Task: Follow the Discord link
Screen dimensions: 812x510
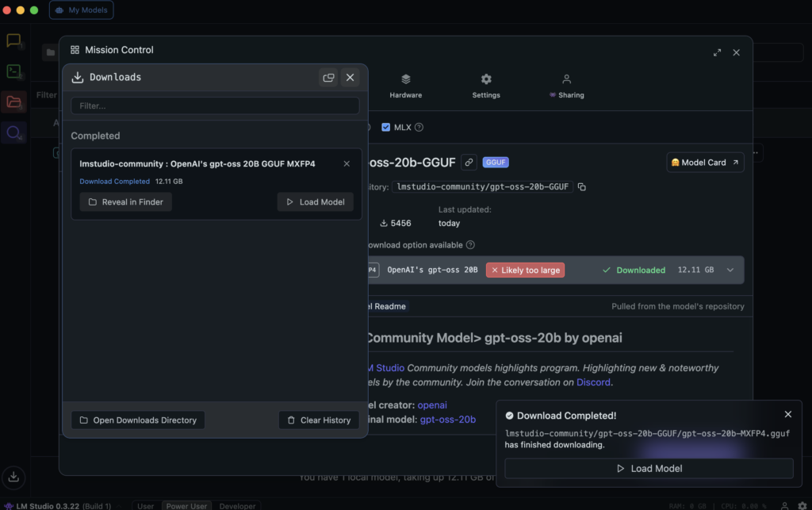Action: (x=593, y=382)
